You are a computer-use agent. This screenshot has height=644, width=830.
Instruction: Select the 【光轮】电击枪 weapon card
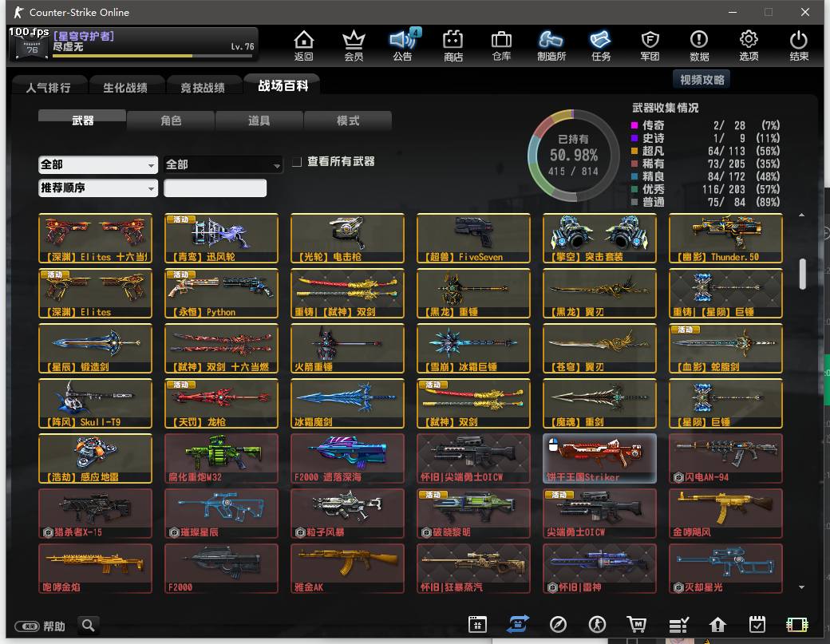click(347, 238)
